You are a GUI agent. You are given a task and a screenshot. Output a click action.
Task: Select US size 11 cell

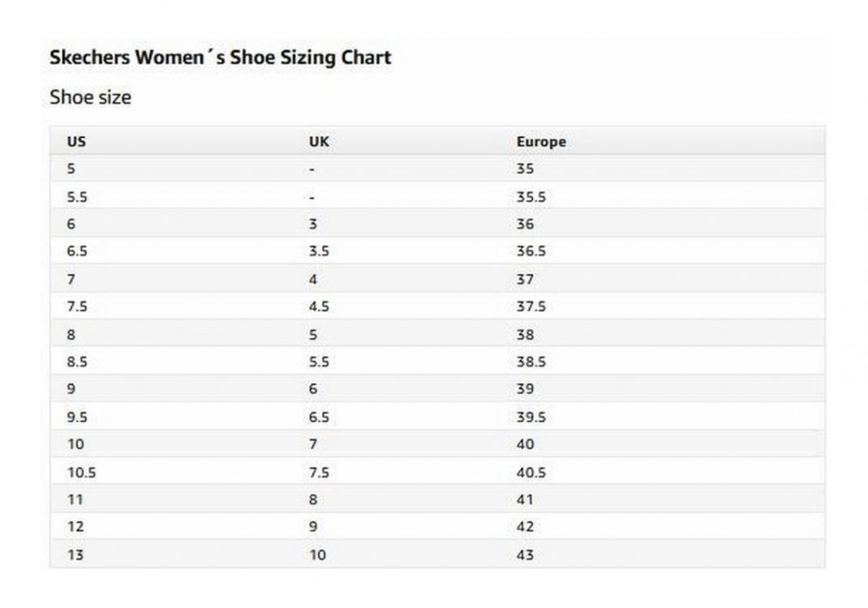75,500
